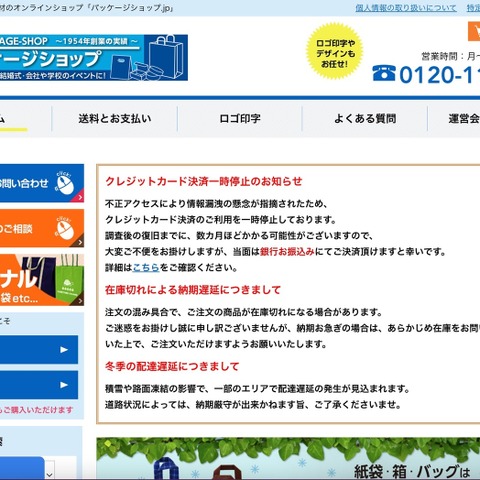Click the Package Shop logo banner

(93, 57)
